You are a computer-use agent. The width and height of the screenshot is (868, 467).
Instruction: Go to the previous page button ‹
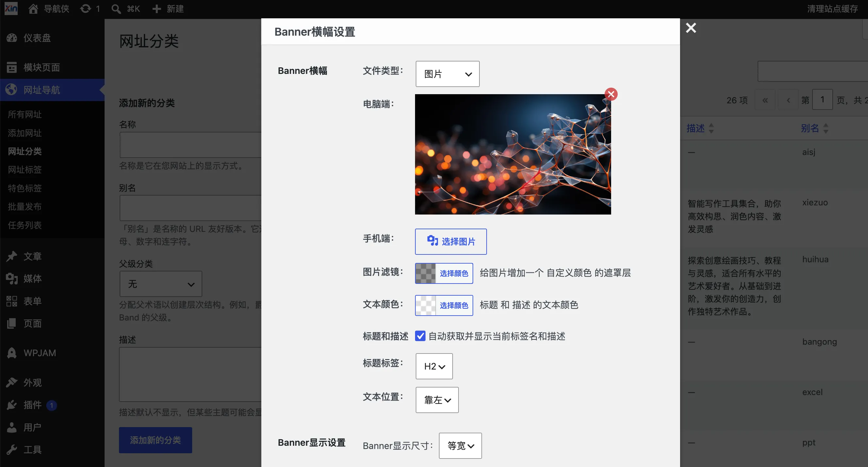788,100
